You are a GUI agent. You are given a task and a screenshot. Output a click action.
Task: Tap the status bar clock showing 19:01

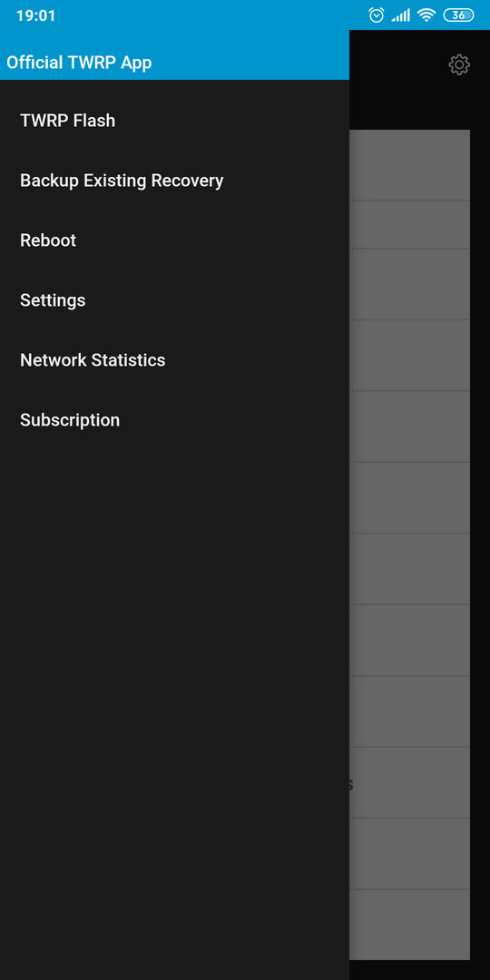click(x=35, y=15)
